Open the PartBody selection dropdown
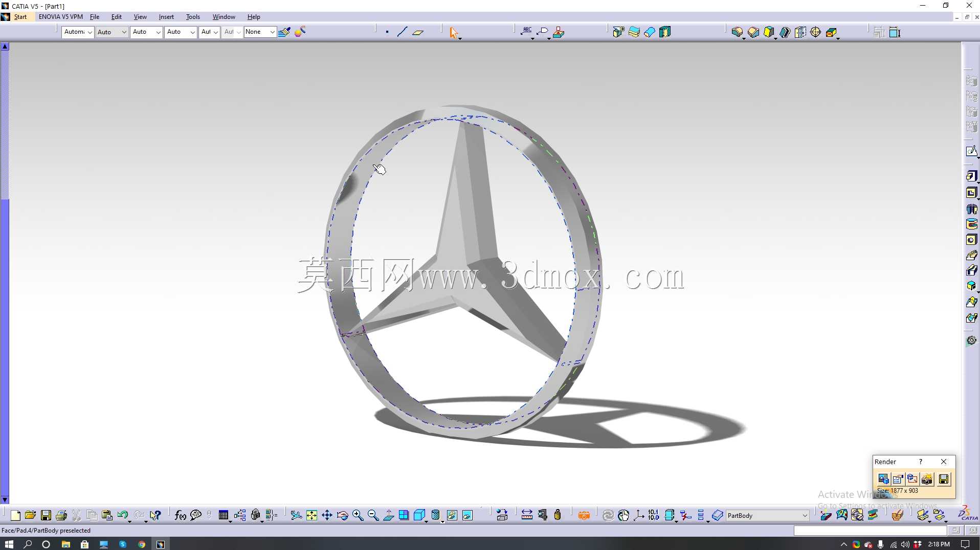Screen dimensions: 980x550 767,515
